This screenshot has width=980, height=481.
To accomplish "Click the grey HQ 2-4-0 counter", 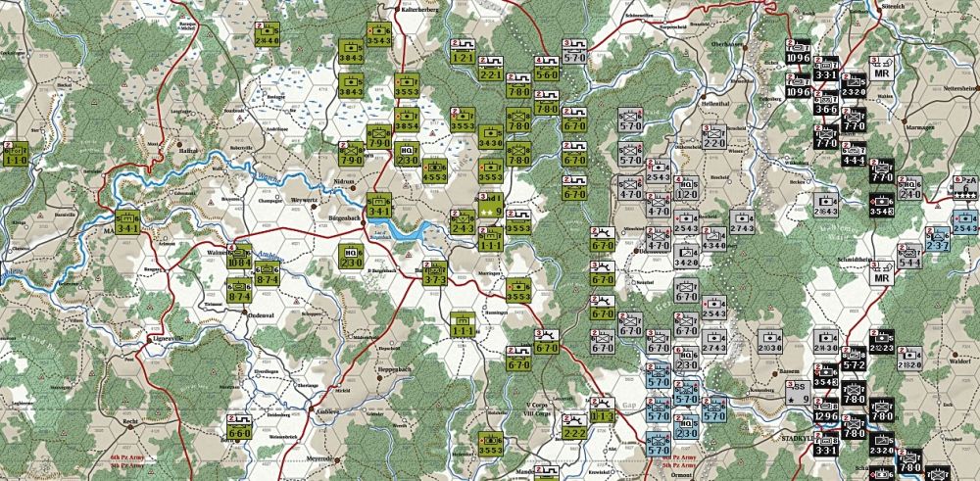I will tap(909, 188).
